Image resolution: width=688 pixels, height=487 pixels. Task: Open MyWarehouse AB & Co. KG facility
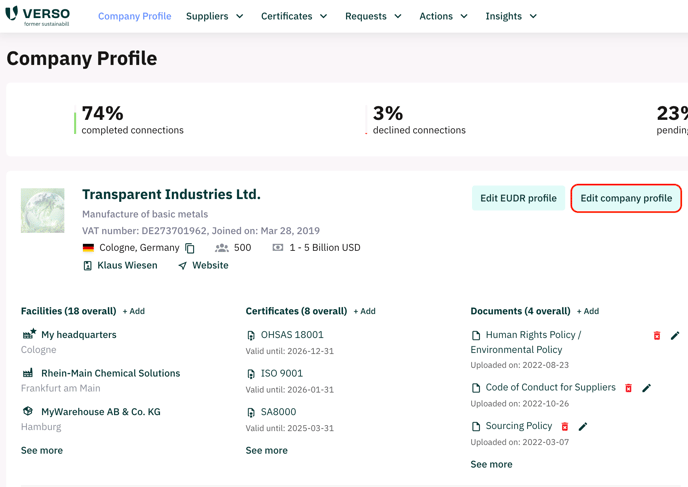coord(101,412)
